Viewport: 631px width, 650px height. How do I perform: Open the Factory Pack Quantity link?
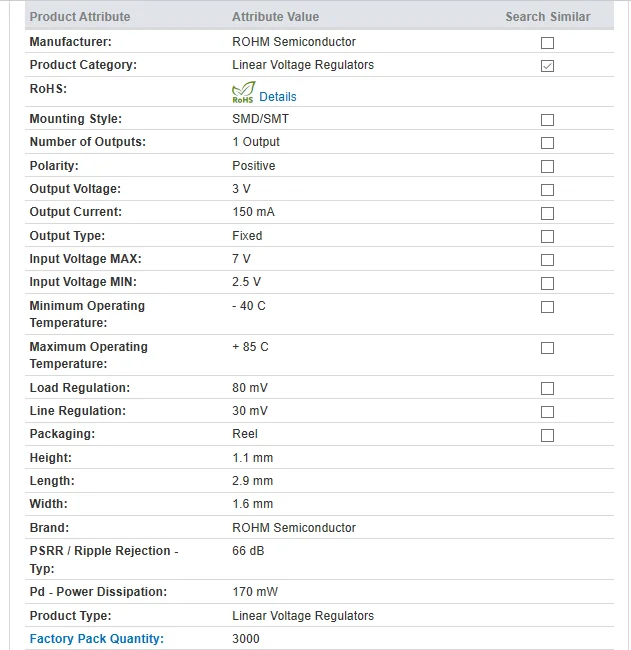point(97,639)
